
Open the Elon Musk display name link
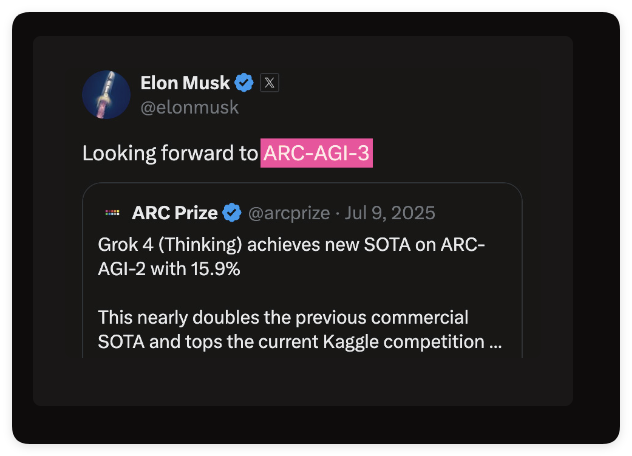point(185,82)
